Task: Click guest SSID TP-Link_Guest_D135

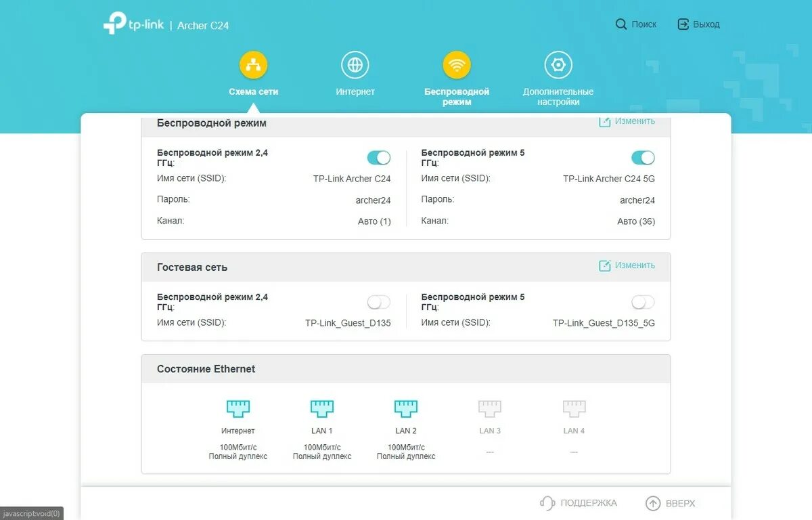Action: coord(348,323)
